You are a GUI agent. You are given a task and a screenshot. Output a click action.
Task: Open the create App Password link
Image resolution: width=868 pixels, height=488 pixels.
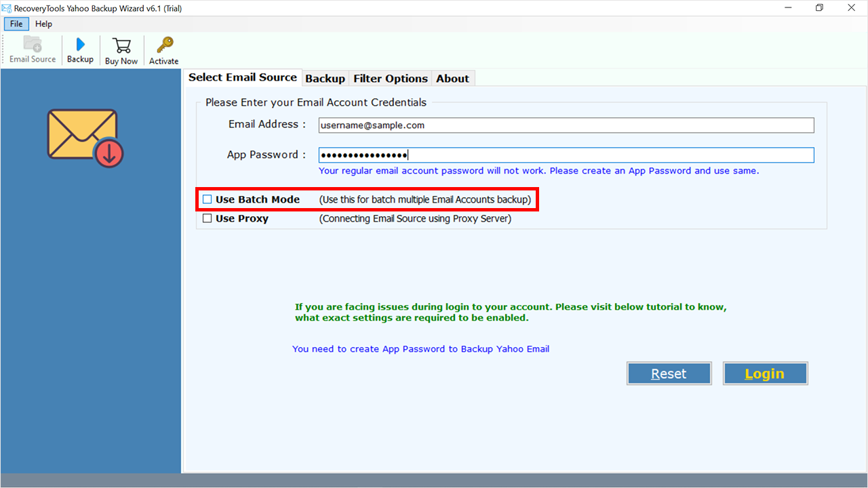coord(420,349)
